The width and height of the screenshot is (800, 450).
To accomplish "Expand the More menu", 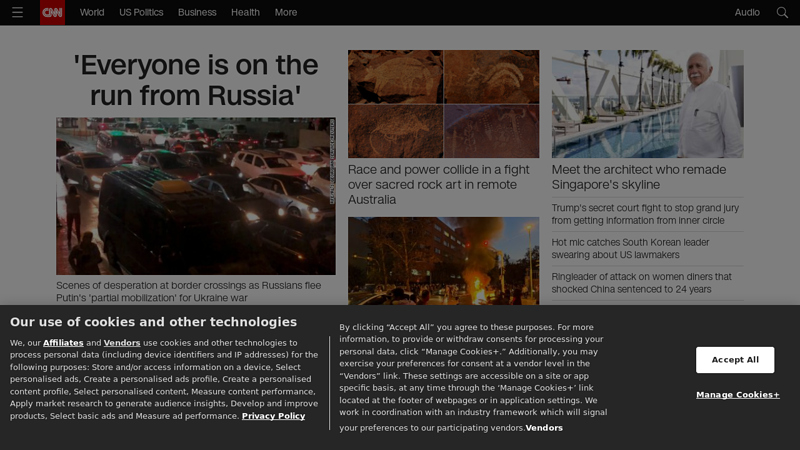I will tap(286, 12).
